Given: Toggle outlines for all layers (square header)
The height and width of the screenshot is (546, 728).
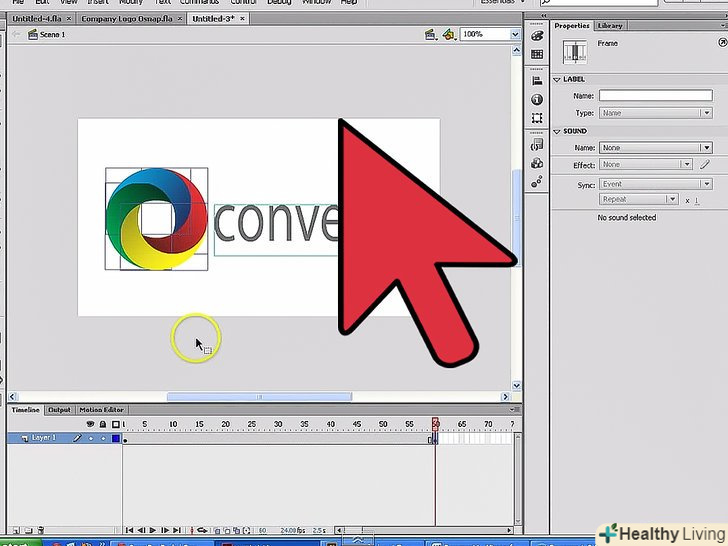Looking at the screenshot, I should pyautogui.click(x=116, y=424).
